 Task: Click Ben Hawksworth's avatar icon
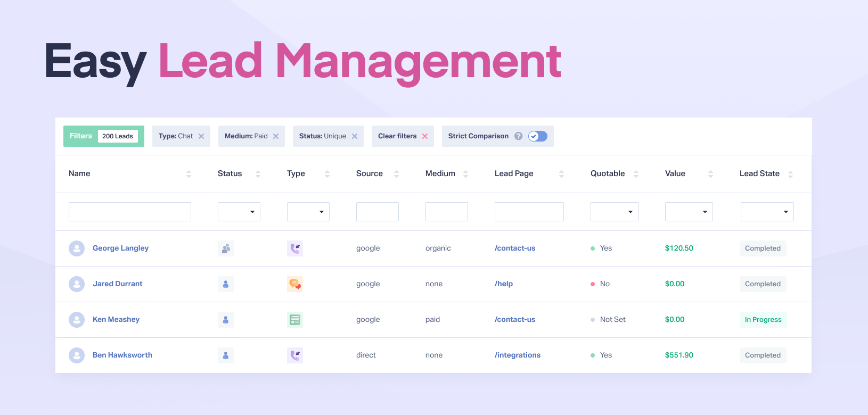point(77,355)
